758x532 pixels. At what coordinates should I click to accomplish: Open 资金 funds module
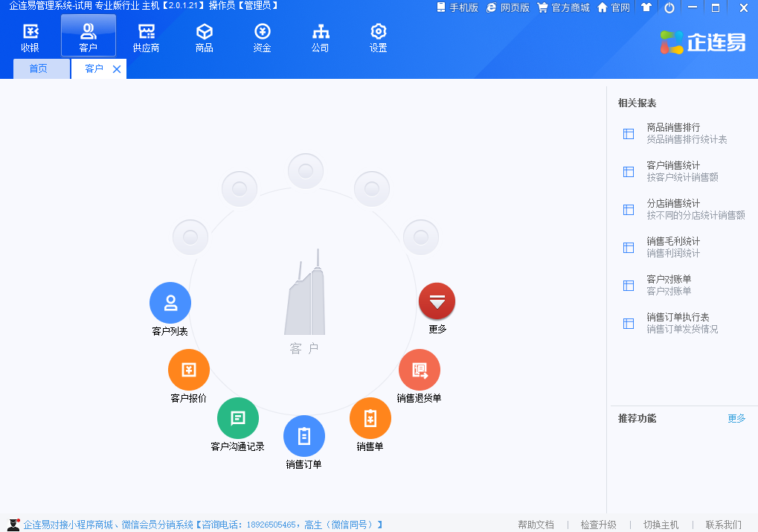click(x=262, y=37)
